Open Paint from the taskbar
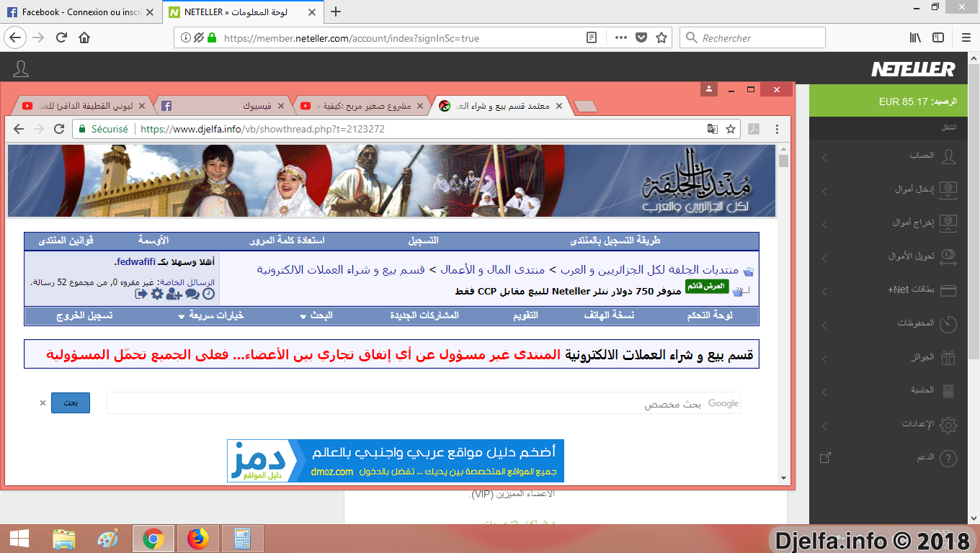The width and height of the screenshot is (980, 553). click(x=107, y=539)
